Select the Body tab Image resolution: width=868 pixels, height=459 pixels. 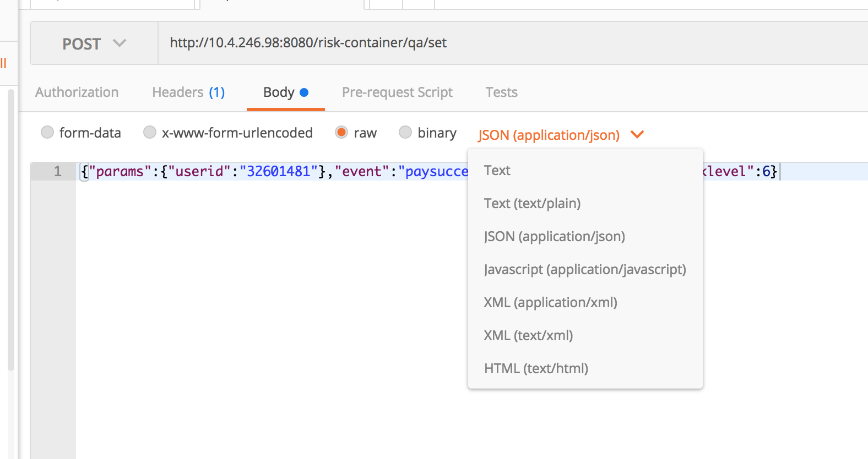tap(285, 92)
